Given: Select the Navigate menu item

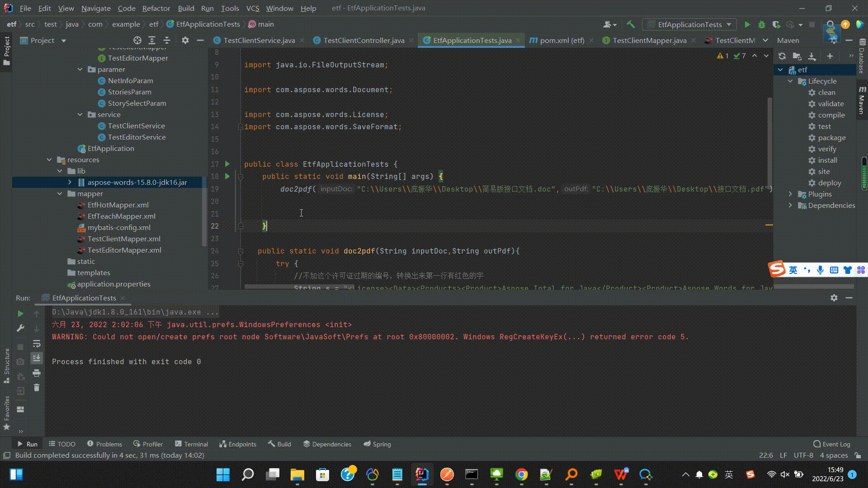Looking at the screenshot, I should pos(96,8).
